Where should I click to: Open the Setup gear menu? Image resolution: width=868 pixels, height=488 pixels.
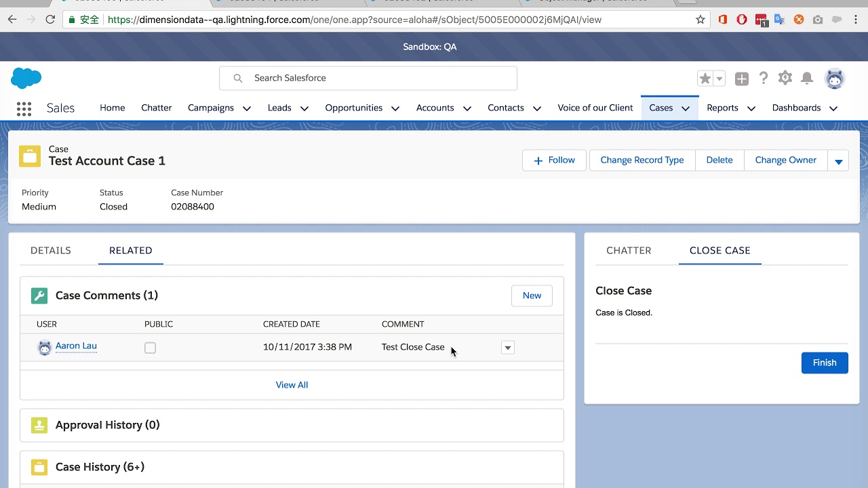point(785,78)
